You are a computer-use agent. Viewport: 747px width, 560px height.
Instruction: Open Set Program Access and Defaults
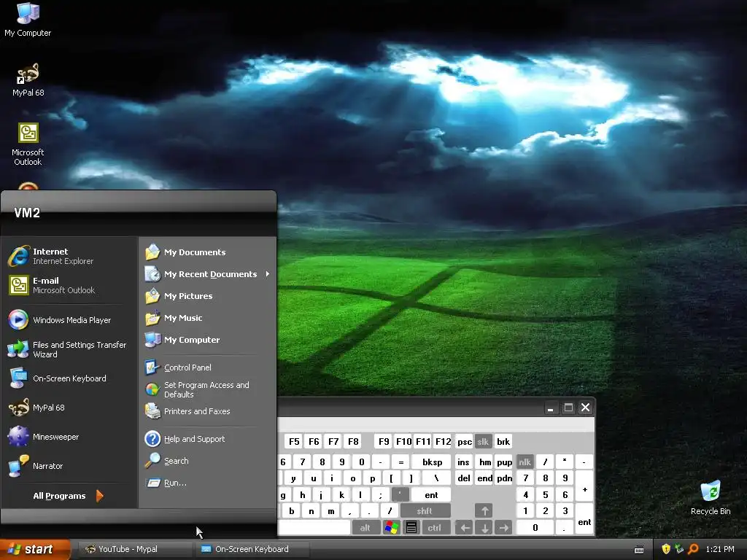(x=208, y=389)
